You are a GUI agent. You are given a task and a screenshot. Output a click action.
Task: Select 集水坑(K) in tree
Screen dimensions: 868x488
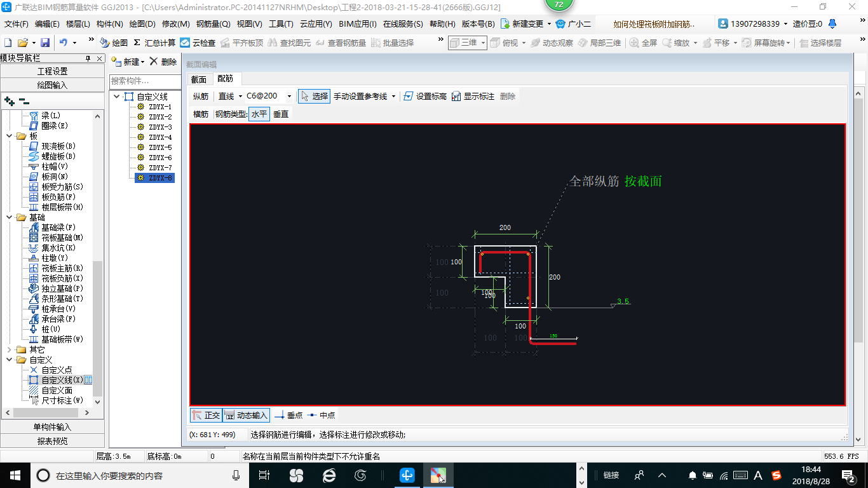(x=52, y=248)
